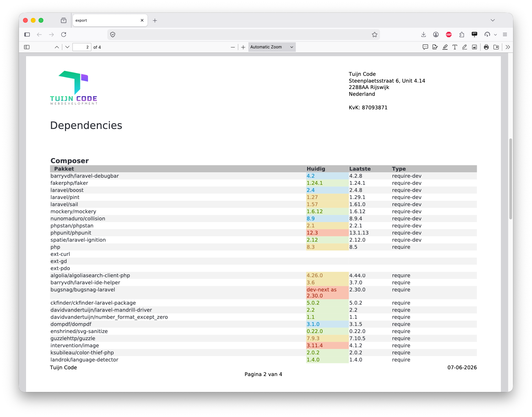
Task: Click the barryvdh/laravel-debugbar package name
Action: [85, 176]
